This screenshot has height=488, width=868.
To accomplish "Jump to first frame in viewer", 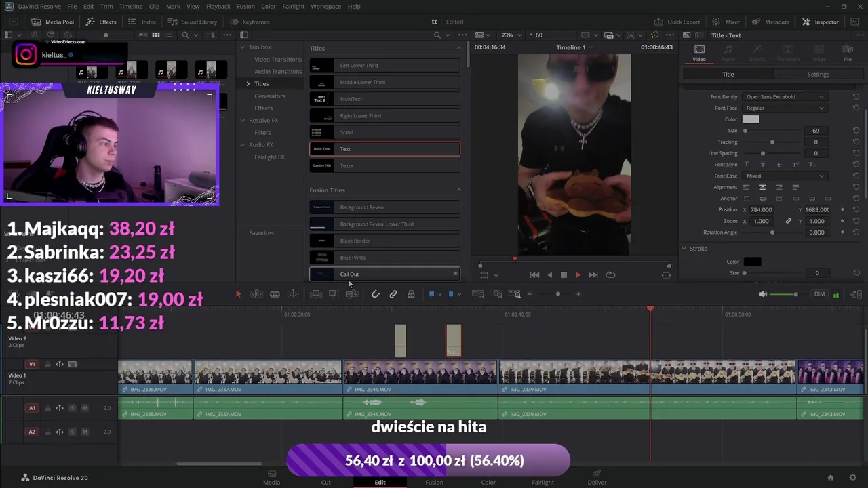I will [534, 274].
